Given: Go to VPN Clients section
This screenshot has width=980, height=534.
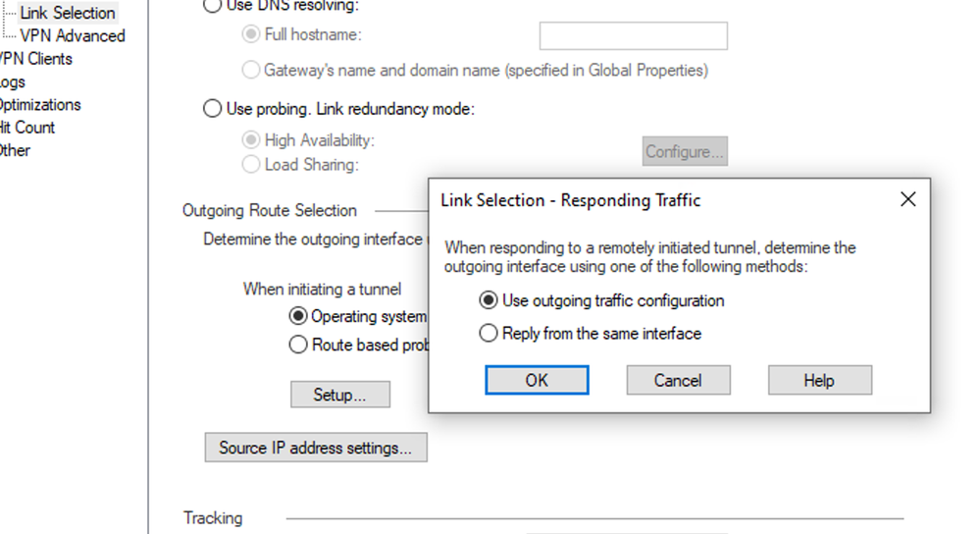Looking at the screenshot, I should 35,59.
